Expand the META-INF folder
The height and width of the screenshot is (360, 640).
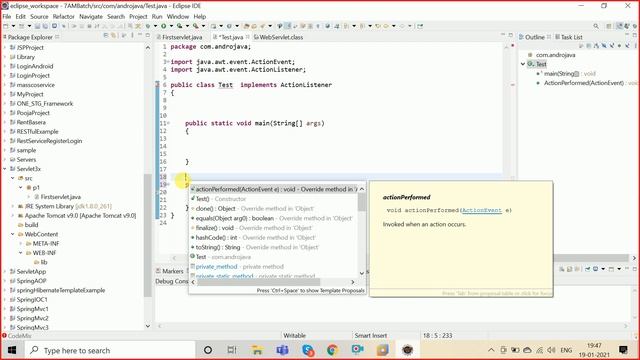click(x=21, y=243)
